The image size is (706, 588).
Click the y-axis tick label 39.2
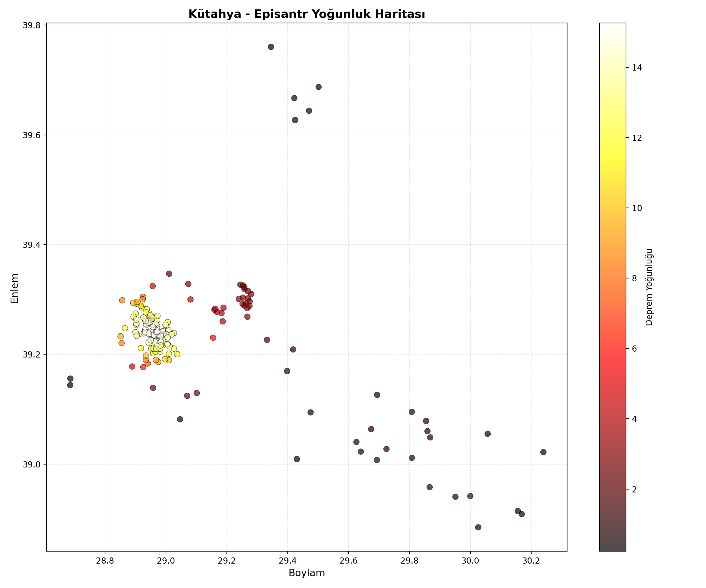click(x=31, y=355)
